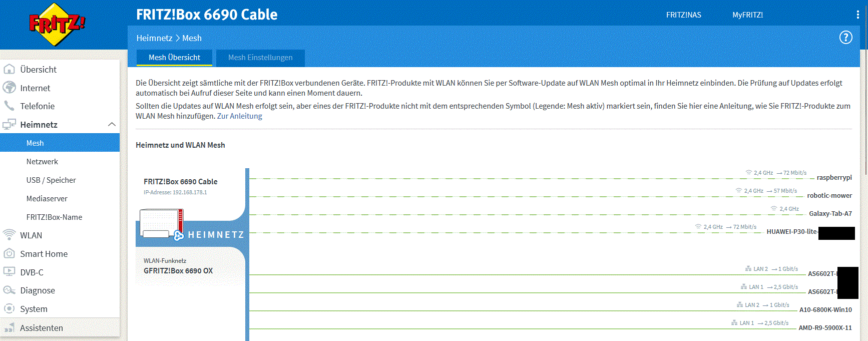The width and height of the screenshot is (868, 341).
Task: Click WLAN name GFRITZ!Box 6690 OX
Action: click(x=178, y=270)
